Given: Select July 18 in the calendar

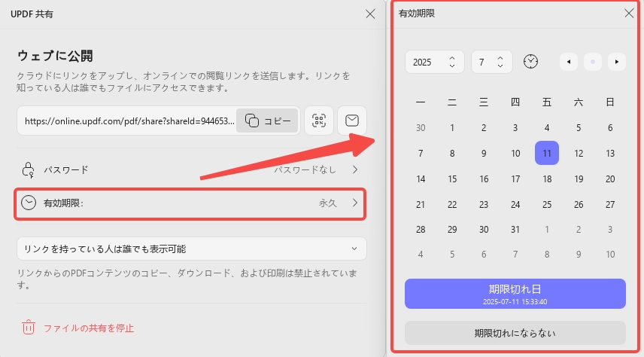Looking at the screenshot, I should pyautogui.click(x=547, y=179).
